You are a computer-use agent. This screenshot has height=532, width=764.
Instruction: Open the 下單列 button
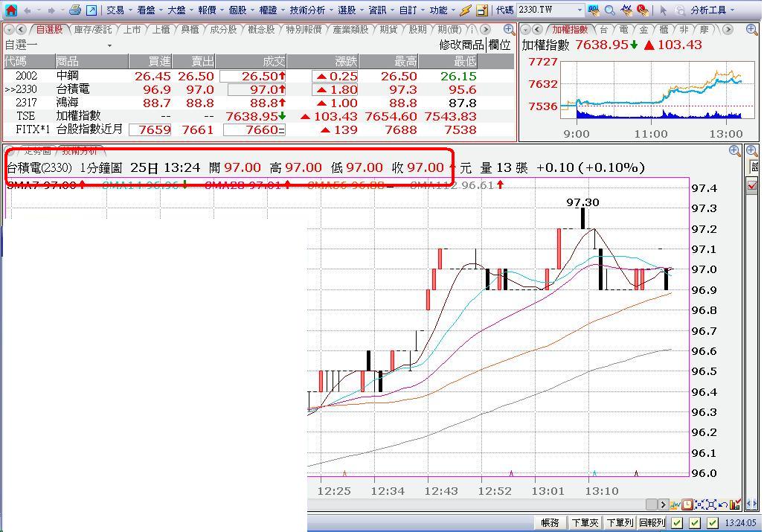click(x=619, y=523)
